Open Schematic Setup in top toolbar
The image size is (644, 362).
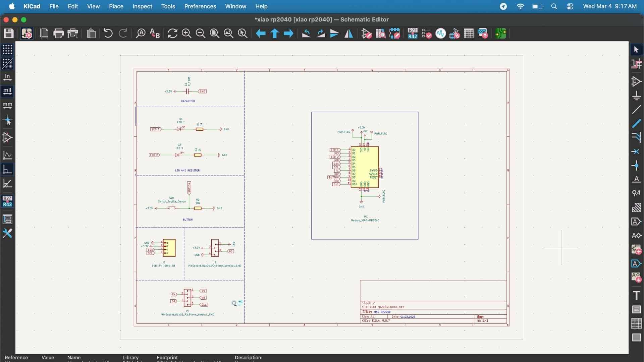tap(26, 34)
